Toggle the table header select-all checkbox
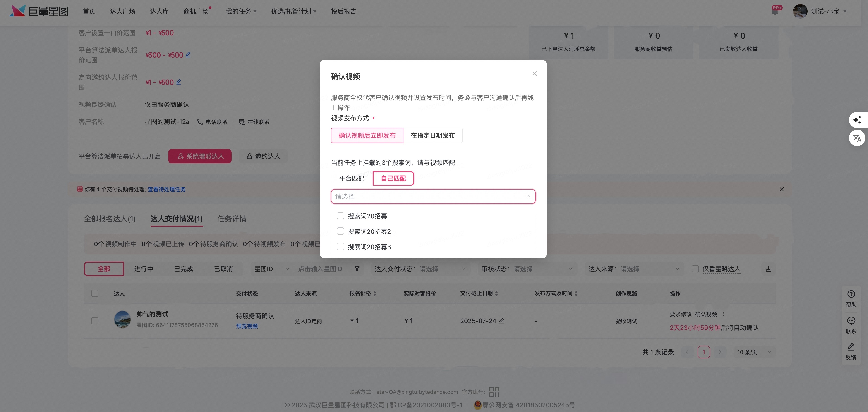 point(95,293)
